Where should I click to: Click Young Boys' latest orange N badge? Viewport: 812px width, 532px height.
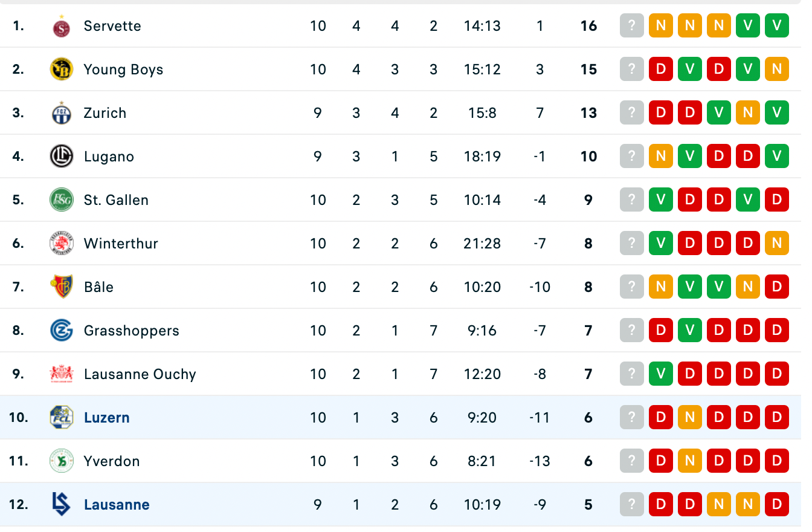(x=777, y=70)
